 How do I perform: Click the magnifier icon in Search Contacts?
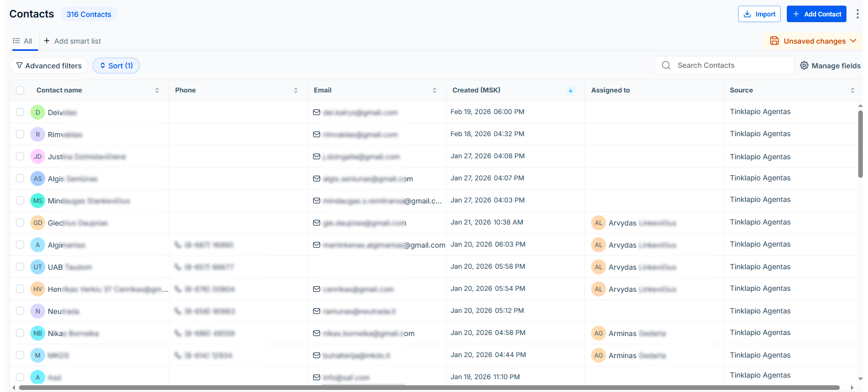click(x=666, y=65)
